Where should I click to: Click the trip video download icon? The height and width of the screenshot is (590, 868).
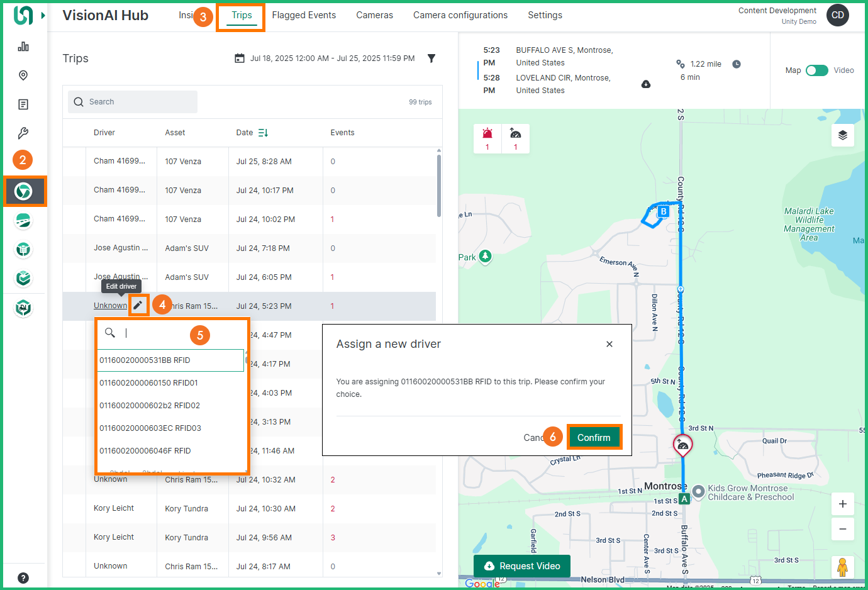pos(646,84)
